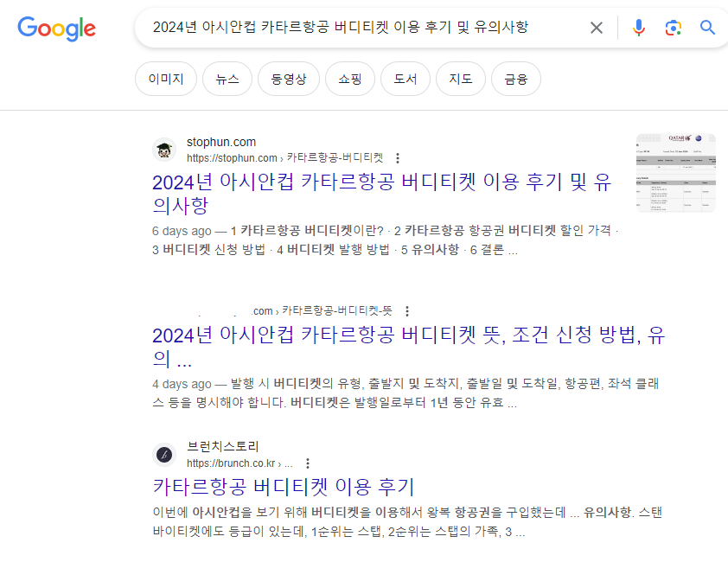Click the '6 days ago' snippet text
This screenshot has height=562, width=728.
coord(182,231)
